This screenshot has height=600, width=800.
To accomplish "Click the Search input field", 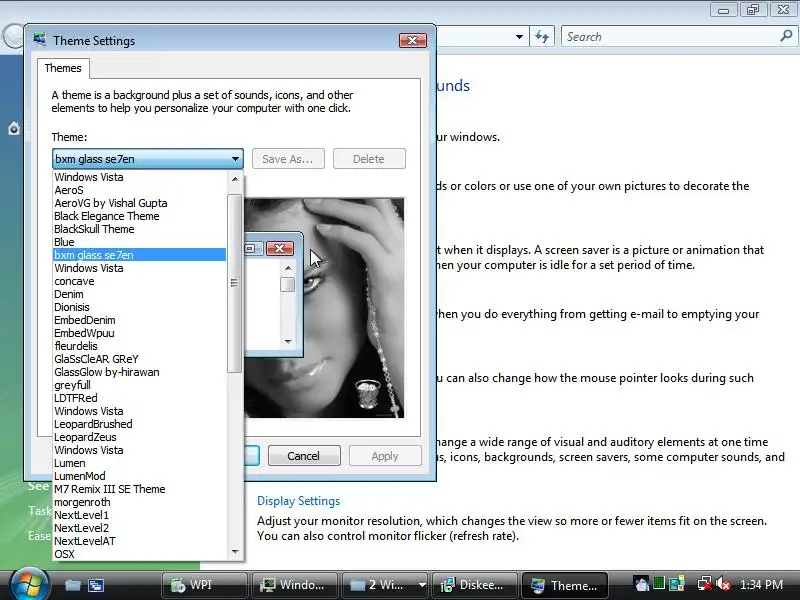I will (x=670, y=37).
